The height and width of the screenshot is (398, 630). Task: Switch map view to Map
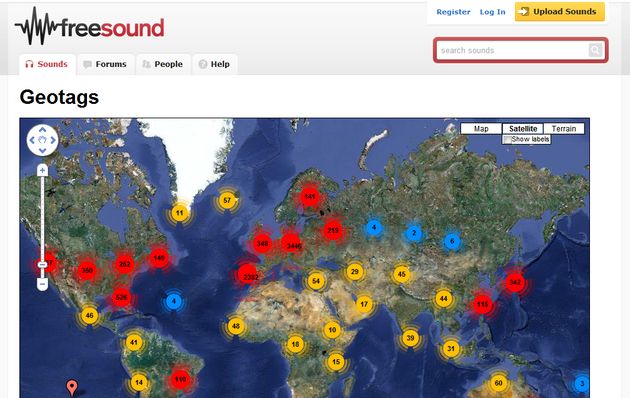point(481,129)
